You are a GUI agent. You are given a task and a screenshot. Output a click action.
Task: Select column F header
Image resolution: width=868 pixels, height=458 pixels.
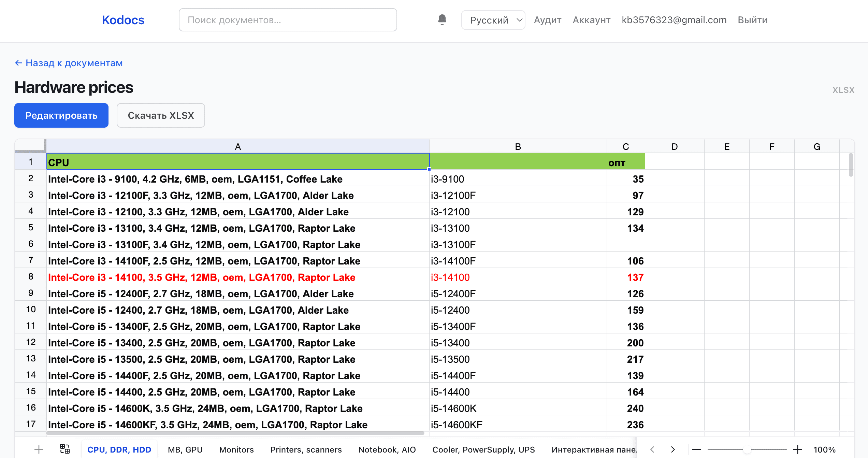pyautogui.click(x=772, y=146)
